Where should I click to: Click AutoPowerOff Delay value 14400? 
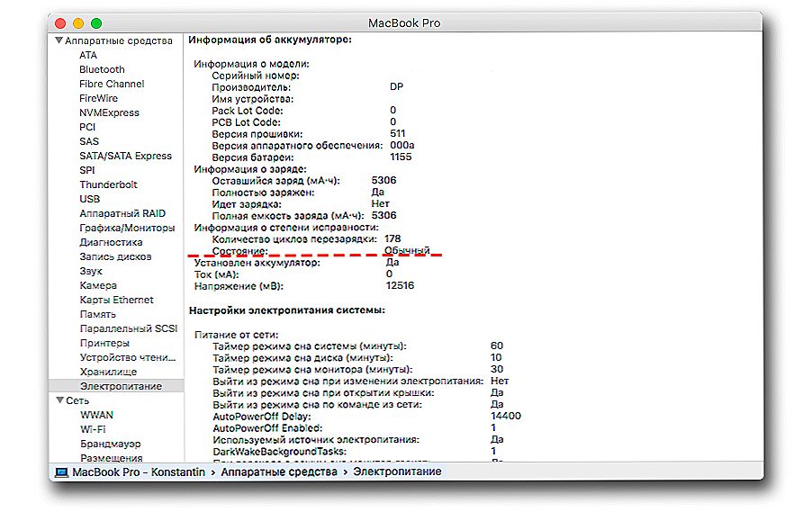click(505, 417)
